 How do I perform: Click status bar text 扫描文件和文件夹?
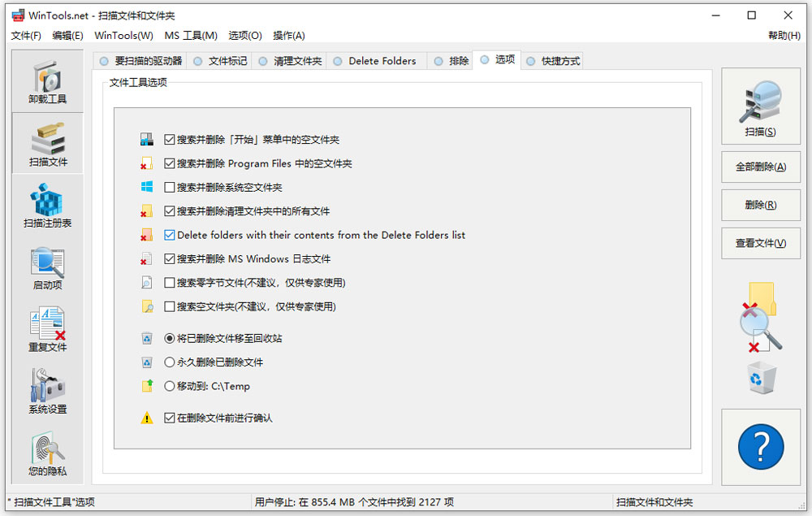pyautogui.click(x=654, y=501)
